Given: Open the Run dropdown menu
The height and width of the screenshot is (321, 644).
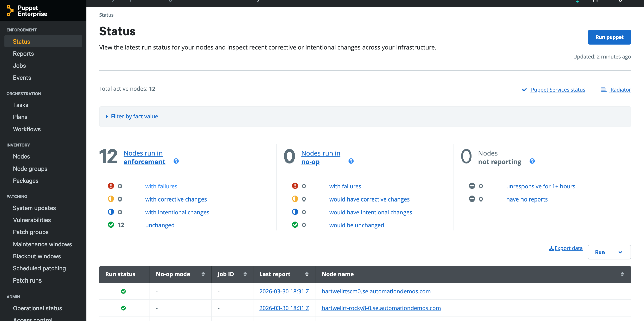Looking at the screenshot, I should [x=609, y=252].
